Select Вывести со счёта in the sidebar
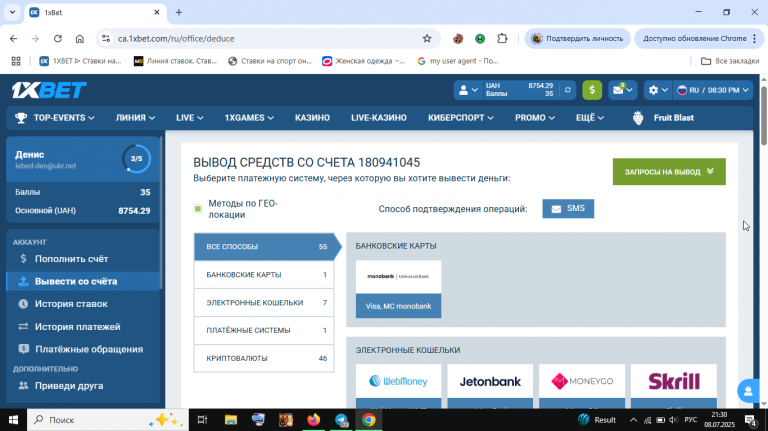This screenshot has height=431, width=768. 83,281
